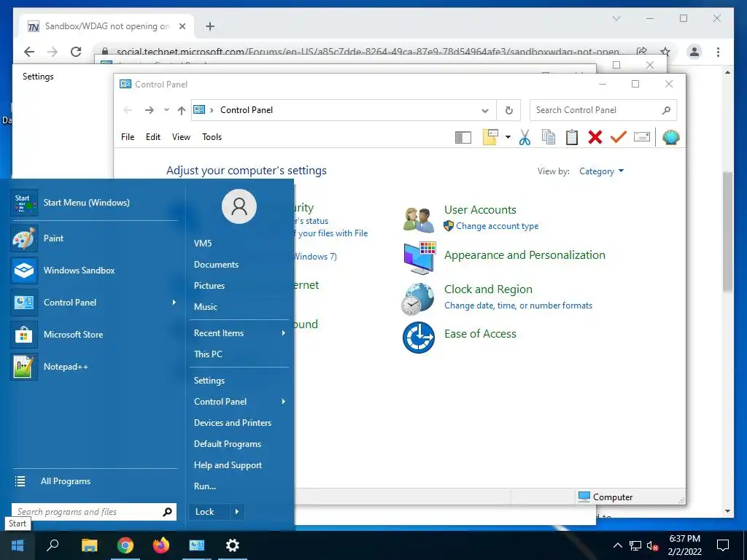
Task: Click the user avatar picture in Start menu
Action: tap(239, 206)
